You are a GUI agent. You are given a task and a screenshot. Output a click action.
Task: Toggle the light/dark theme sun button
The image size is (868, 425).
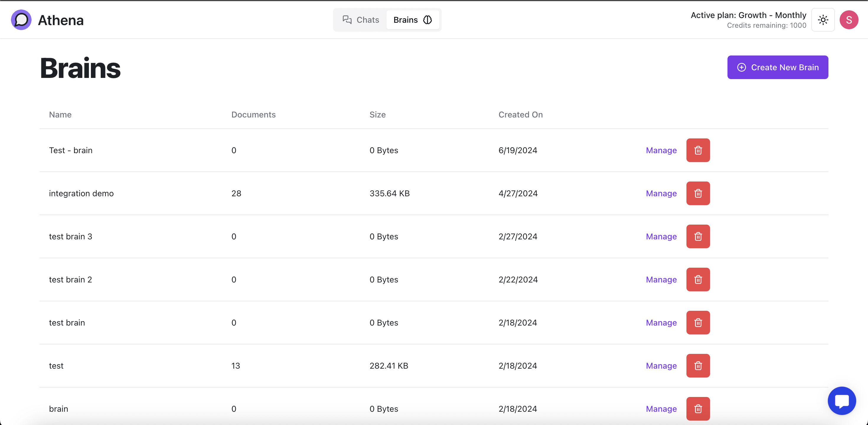(823, 20)
